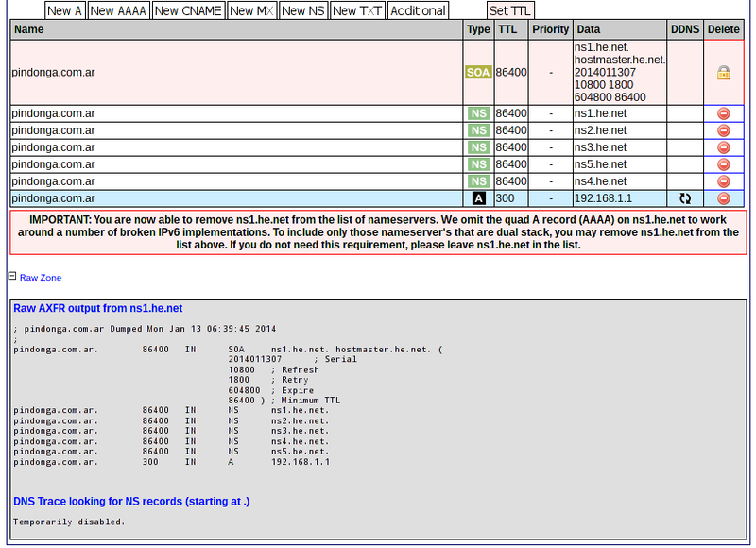Screen dimensions: 756x548
Task: Click the yellow SOA type badge
Action: [x=478, y=72]
